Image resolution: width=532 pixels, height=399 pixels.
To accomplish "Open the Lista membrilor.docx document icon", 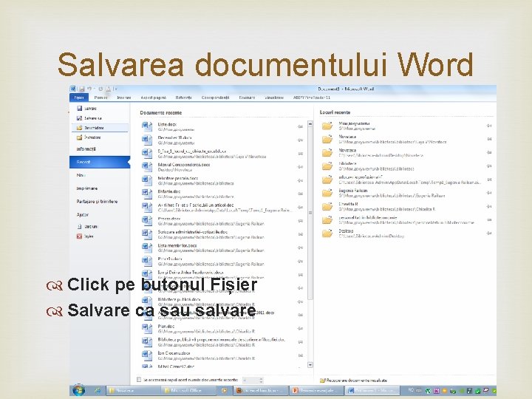I will [x=147, y=248].
